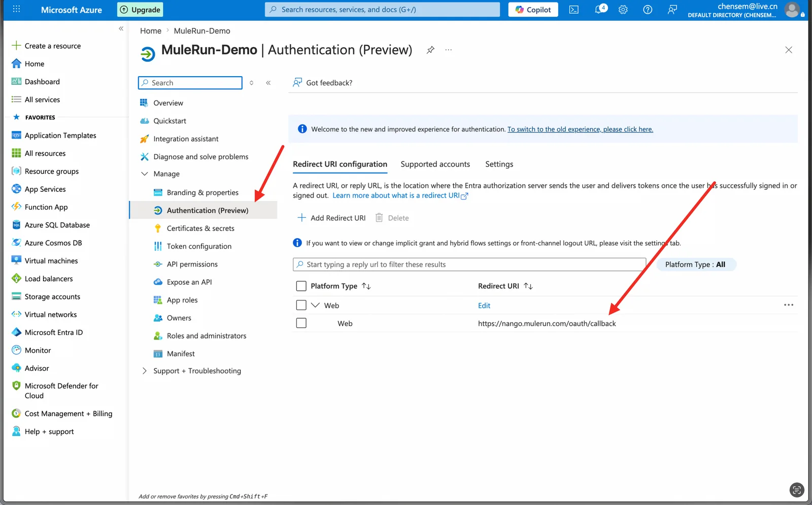Image resolution: width=812 pixels, height=505 pixels.
Task: Switch to Supported accounts tab
Action: 435,164
